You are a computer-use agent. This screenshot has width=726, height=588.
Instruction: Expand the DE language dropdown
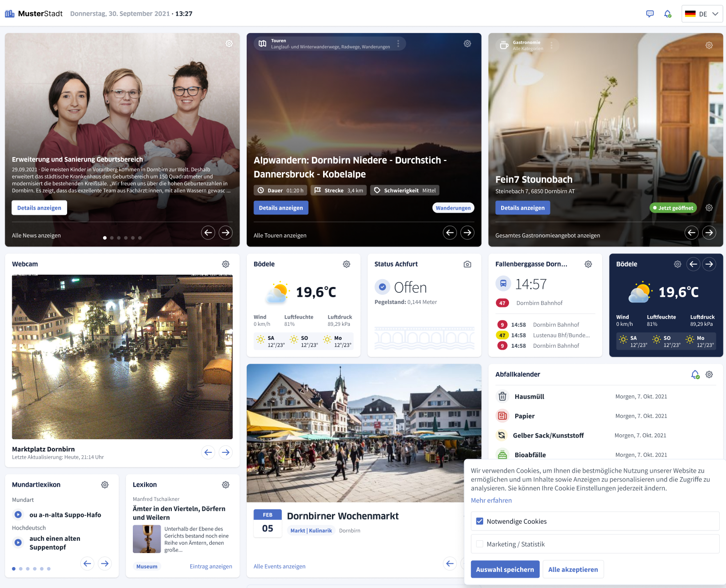click(702, 14)
